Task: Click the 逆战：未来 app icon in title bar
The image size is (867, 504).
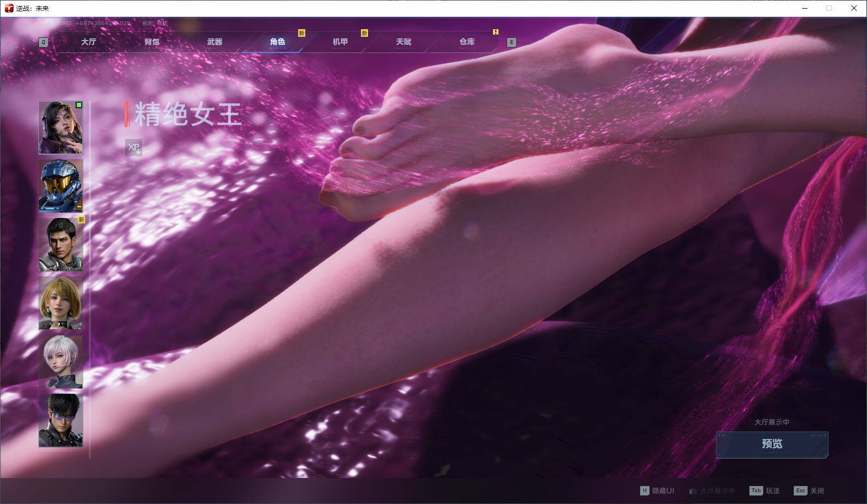Action: pyautogui.click(x=9, y=8)
